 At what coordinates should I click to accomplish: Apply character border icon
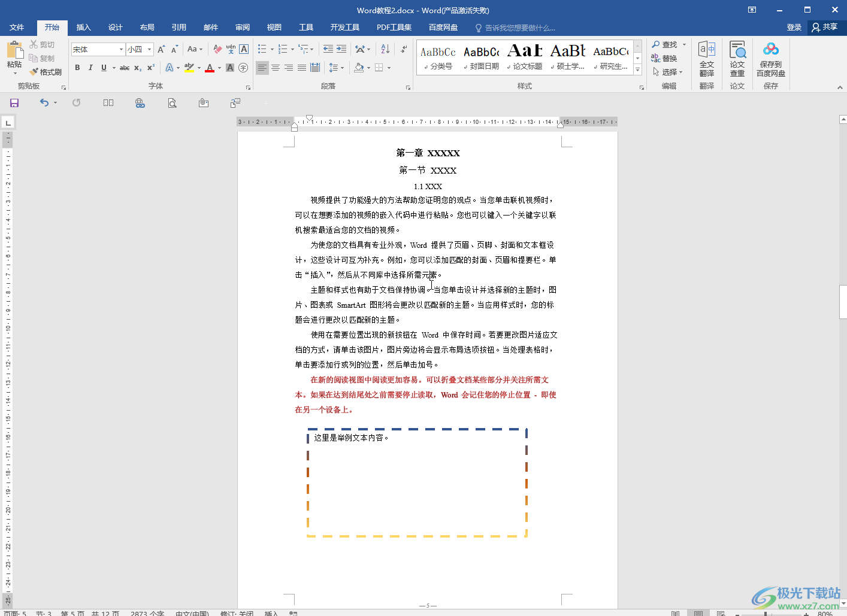click(244, 49)
